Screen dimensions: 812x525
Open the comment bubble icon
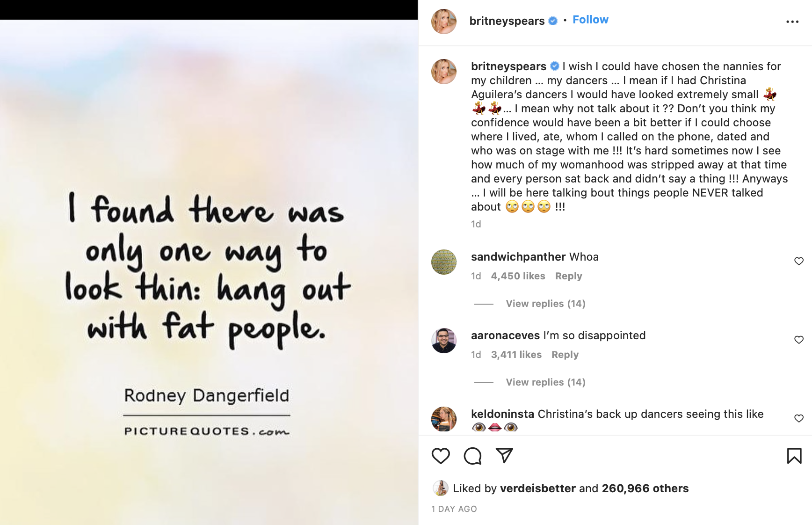[472, 456]
